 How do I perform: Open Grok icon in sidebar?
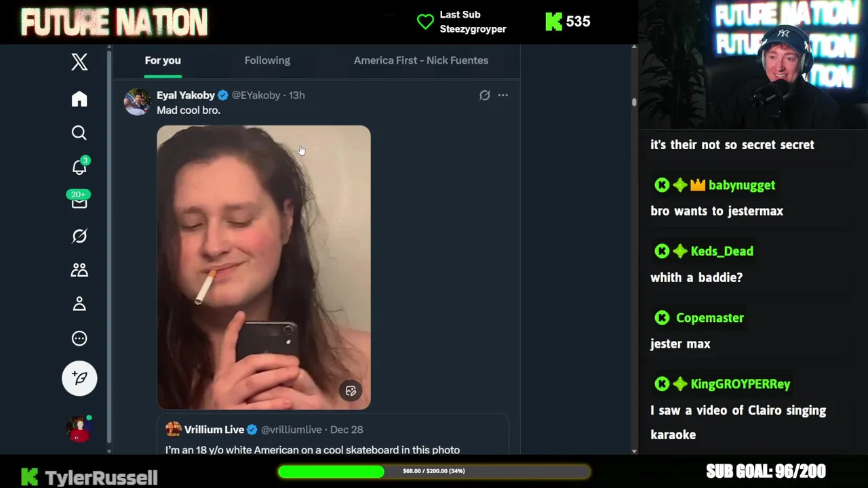79,236
